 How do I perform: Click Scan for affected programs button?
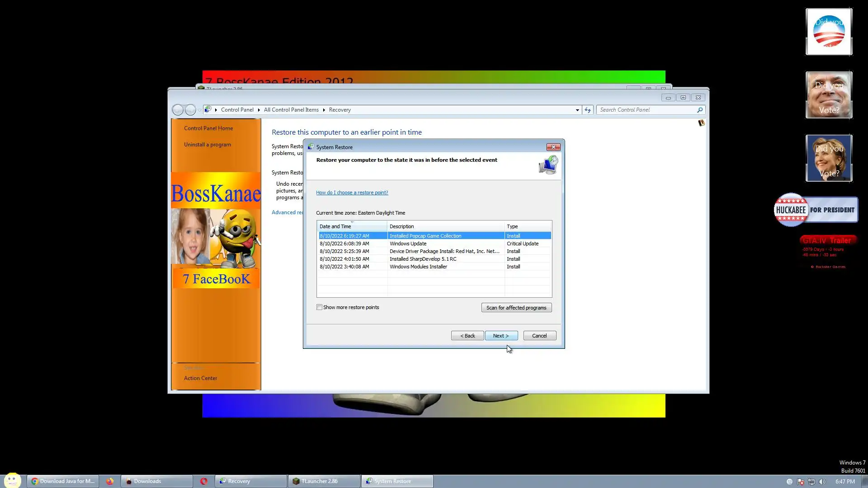click(516, 308)
